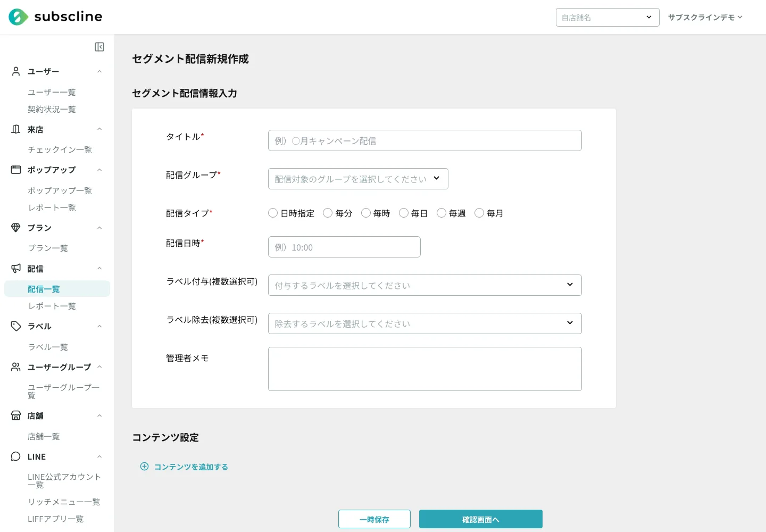Screen dimensions: 766x532
Task: Open チェックイン一覧 in sidebar
Action: point(60,149)
